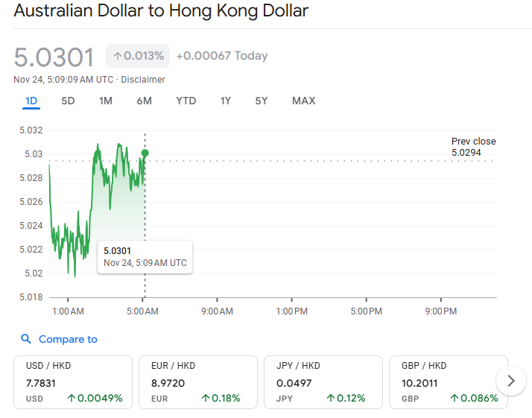
Task: Click the Compare to link
Action: tap(68, 339)
